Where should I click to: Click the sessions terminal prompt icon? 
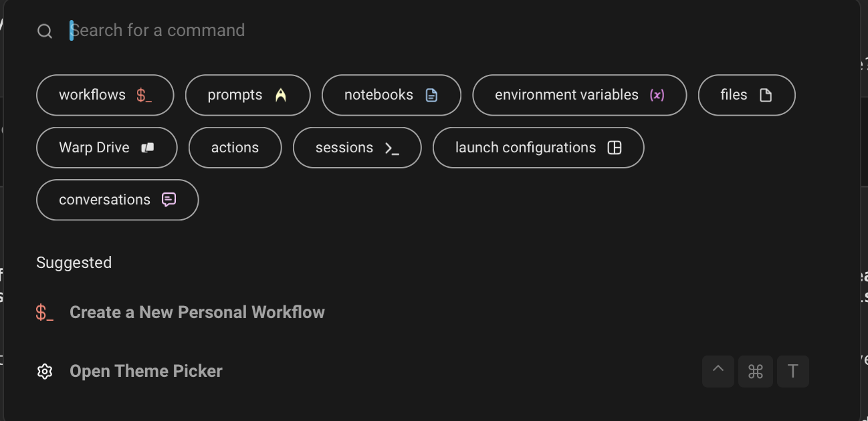pos(392,148)
